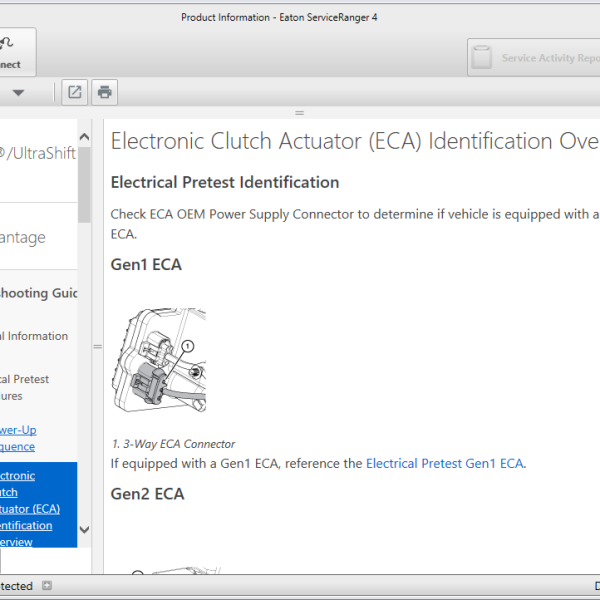Image resolution: width=600 pixels, height=600 pixels.
Task: Select the Advantage sidebar section
Action: (23, 237)
